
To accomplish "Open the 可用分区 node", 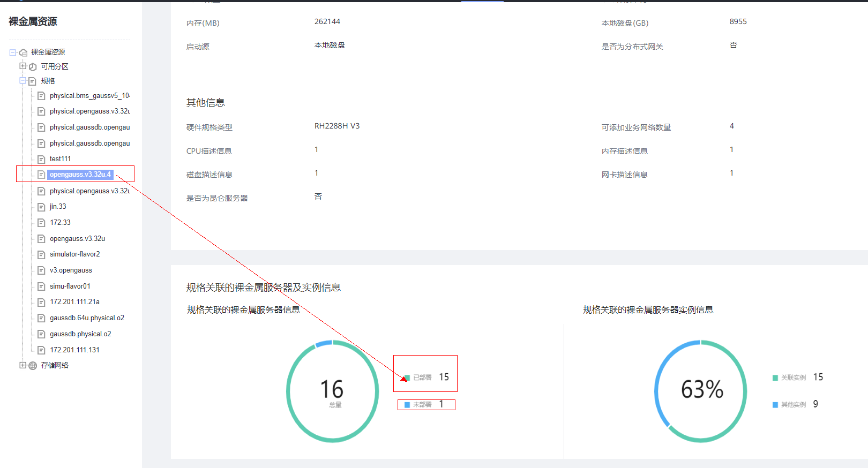I will (x=55, y=66).
